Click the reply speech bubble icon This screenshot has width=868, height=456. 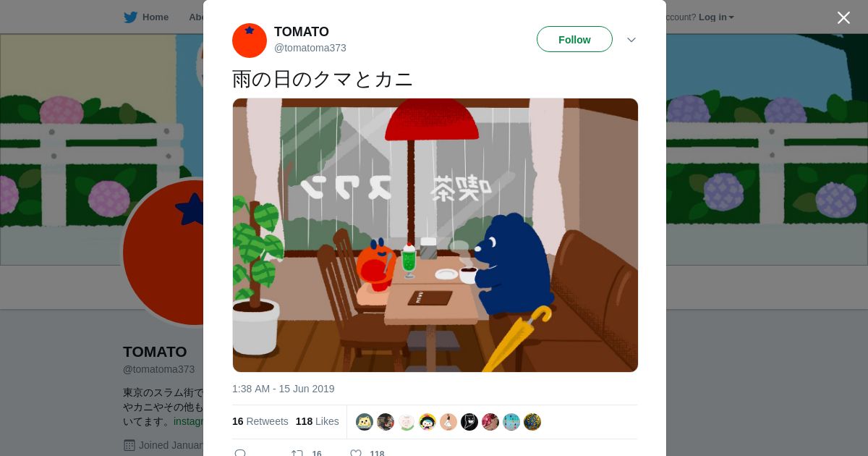tap(240, 453)
